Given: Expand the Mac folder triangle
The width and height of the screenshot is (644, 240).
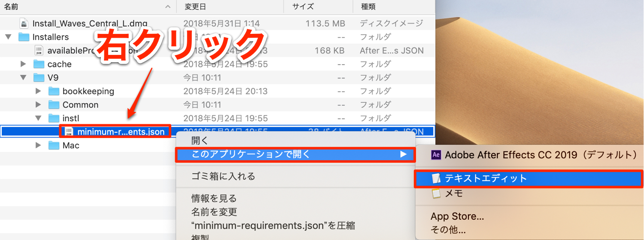Looking at the screenshot, I should pyautogui.click(x=39, y=146).
